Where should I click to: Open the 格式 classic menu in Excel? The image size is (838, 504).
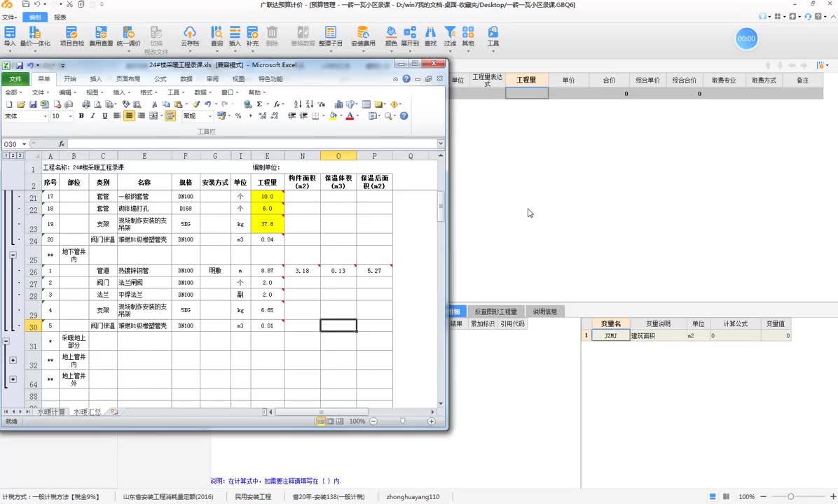[x=148, y=92]
